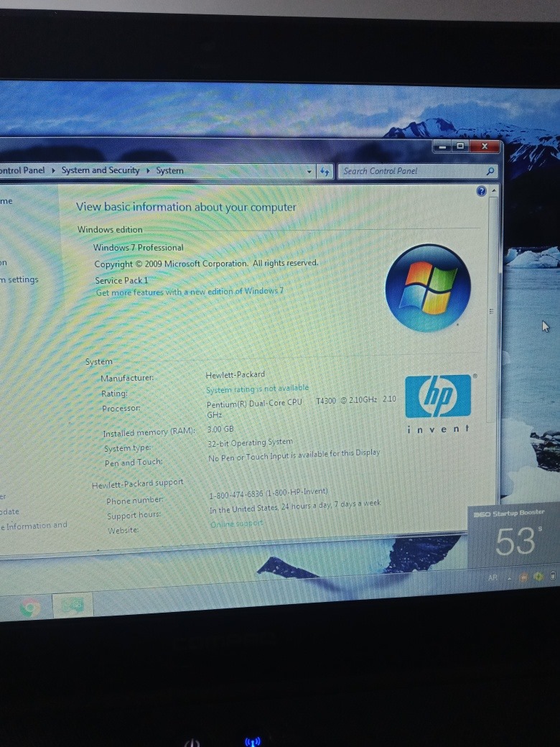Go to System and Security breadcrumb
This screenshot has height=747, width=560.
tap(101, 170)
